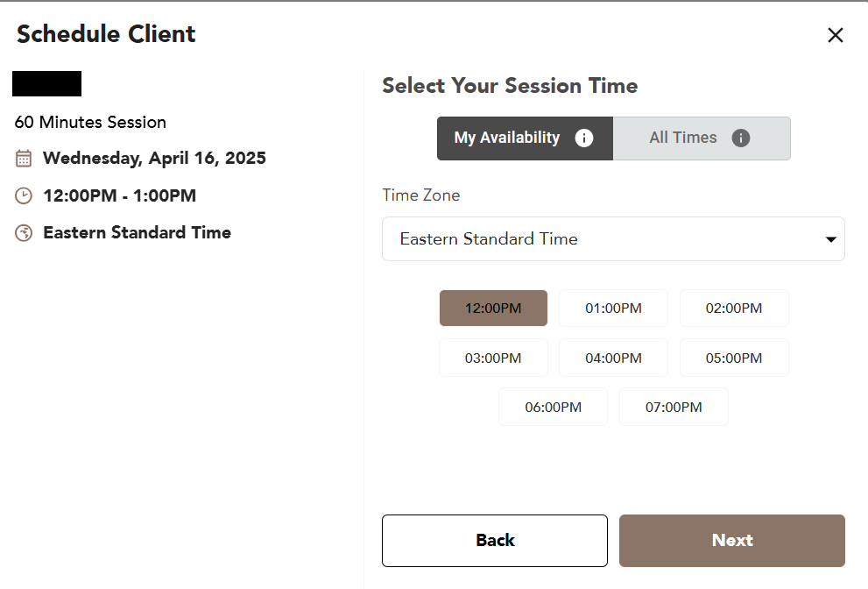Click the clock icon beside 12:00PM - 1:00PM

[x=24, y=195]
